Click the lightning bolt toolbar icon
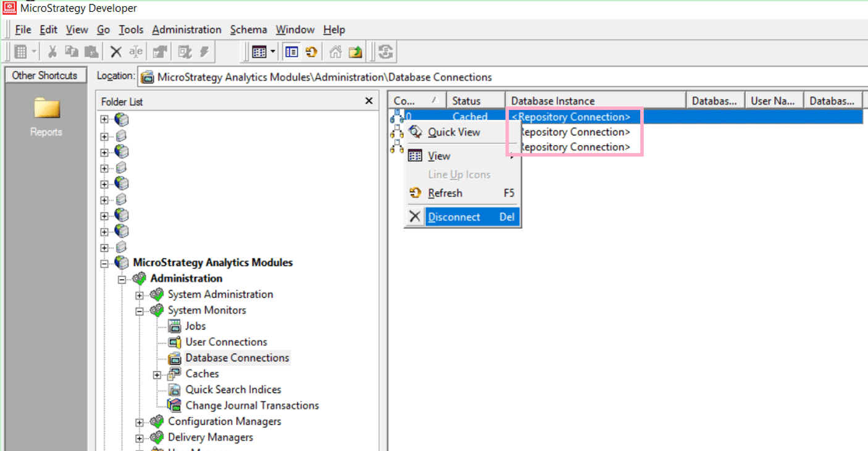This screenshot has height=451, width=868. click(x=204, y=52)
